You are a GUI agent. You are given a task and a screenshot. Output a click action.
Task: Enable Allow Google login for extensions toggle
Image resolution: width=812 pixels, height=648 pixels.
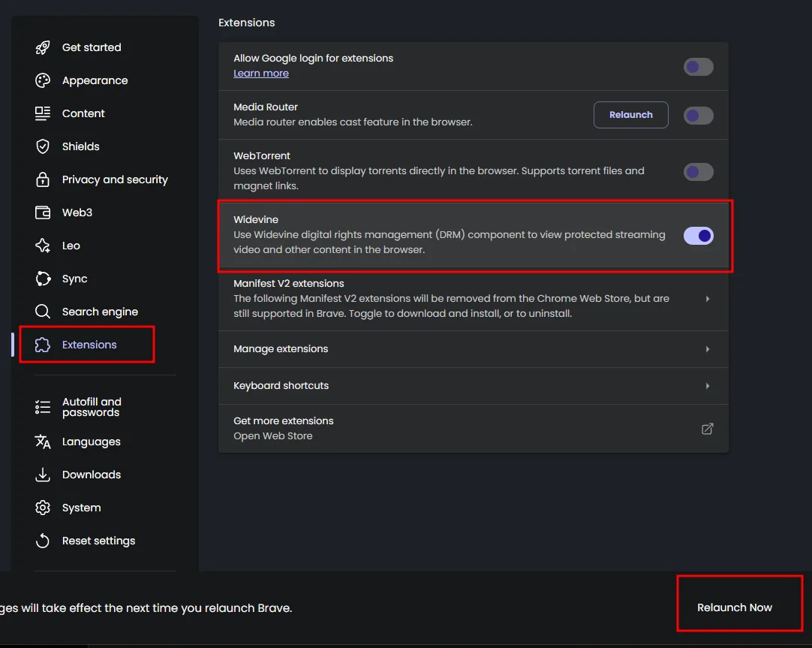tap(698, 67)
